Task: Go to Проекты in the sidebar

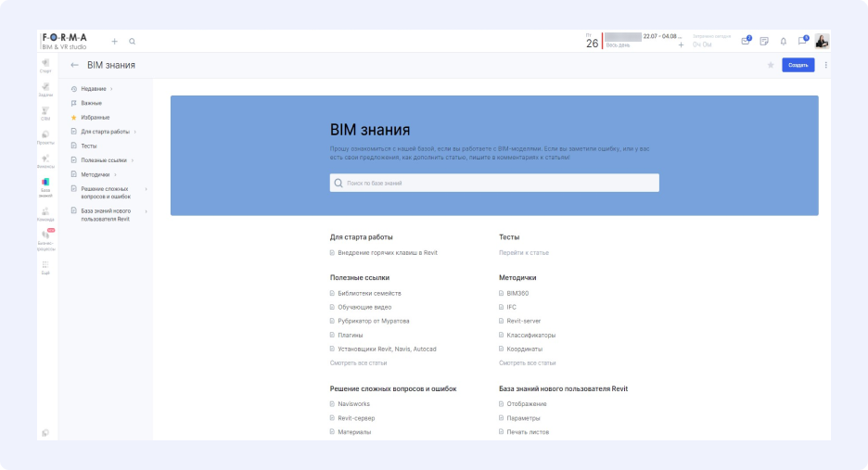Action: [45, 136]
